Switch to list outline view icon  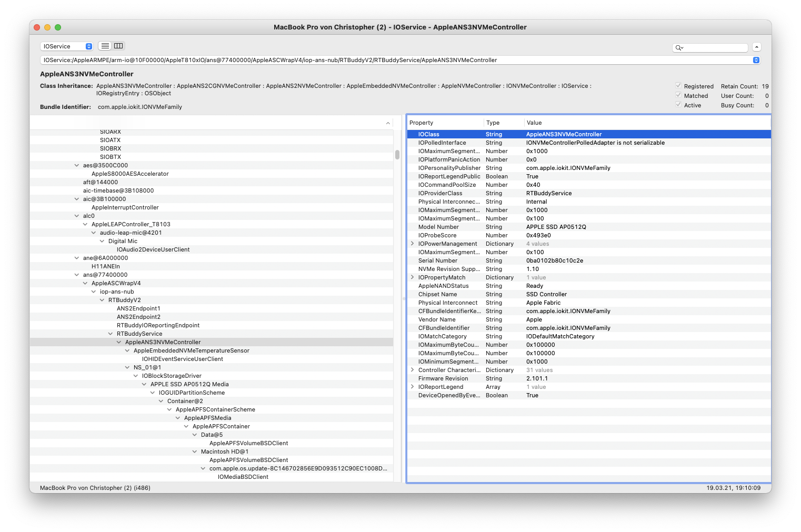[105, 46]
